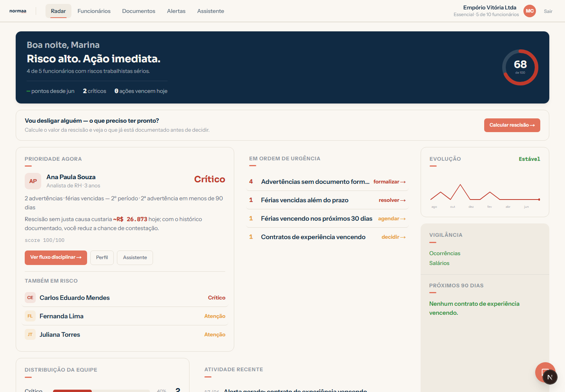This screenshot has width=565, height=392.
Task: Open the Next.js dev tools N badge
Action: [550, 377]
